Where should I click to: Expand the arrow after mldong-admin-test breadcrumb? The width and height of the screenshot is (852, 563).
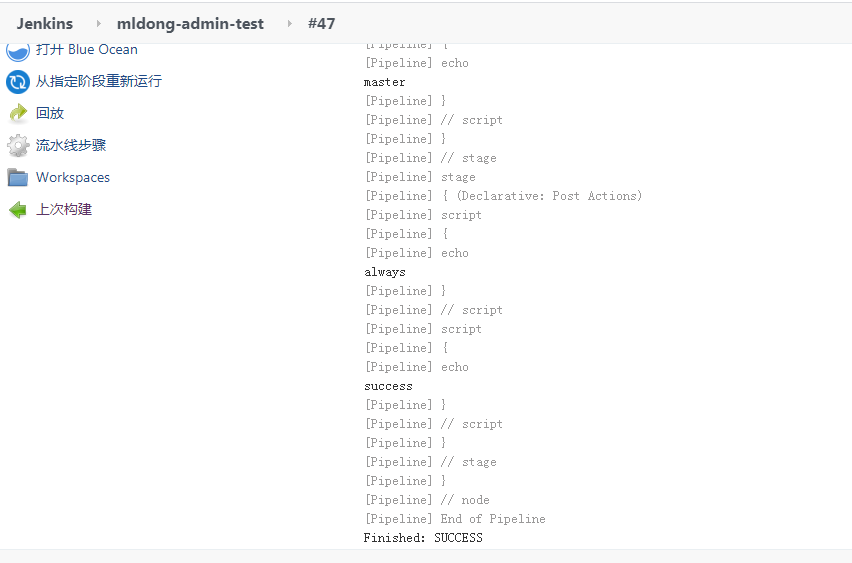(x=290, y=23)
